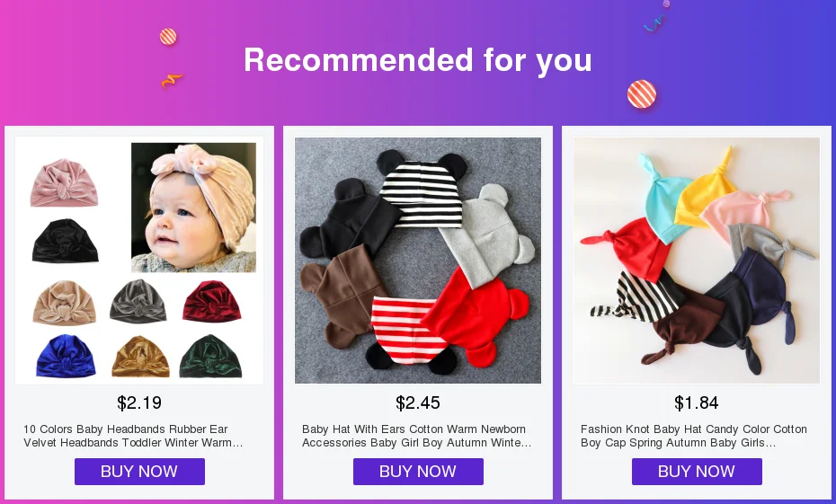Click BUY NOW under the $2.19 headbands

[139, 472]
